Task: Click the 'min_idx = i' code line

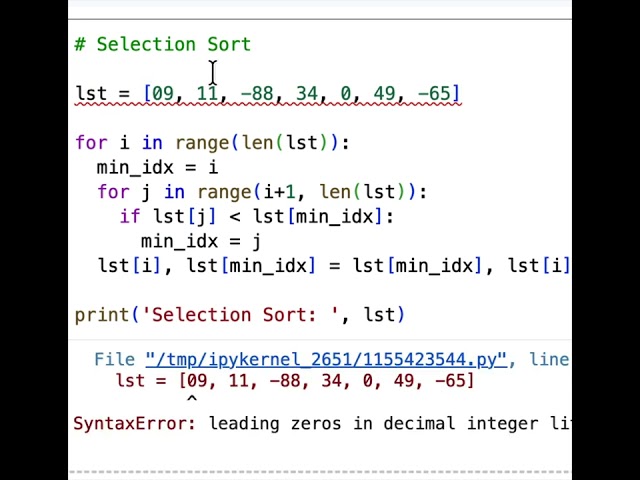Action: pyautogui.click(x=157, y=168)
